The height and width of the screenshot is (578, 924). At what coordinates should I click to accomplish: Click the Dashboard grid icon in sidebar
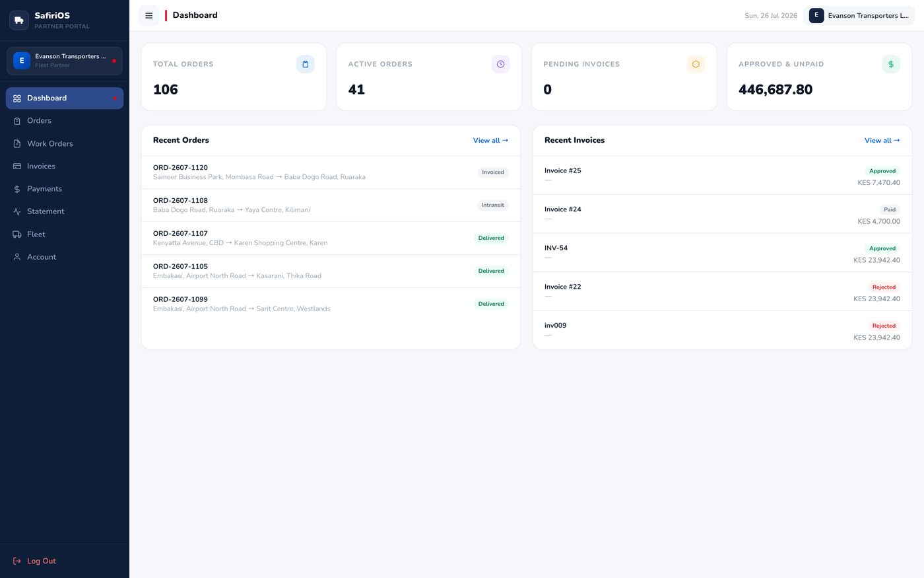[17, 98]
